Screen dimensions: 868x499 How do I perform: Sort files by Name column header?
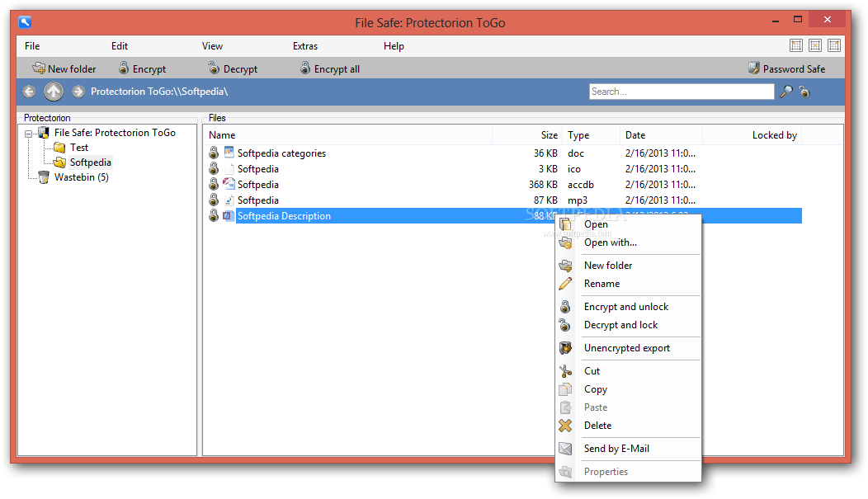coord(348,135)
